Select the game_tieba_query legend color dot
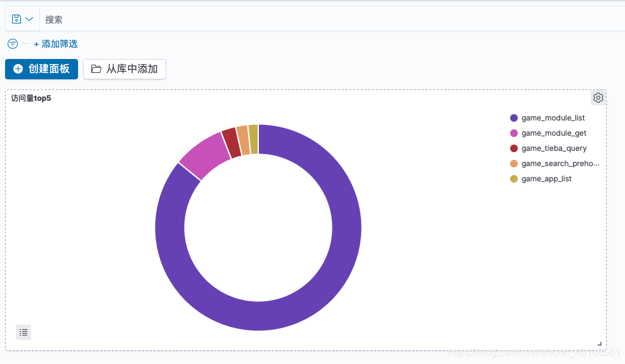Image resolution: width=625 pixels, height=364 pixels. click(514, 148)
